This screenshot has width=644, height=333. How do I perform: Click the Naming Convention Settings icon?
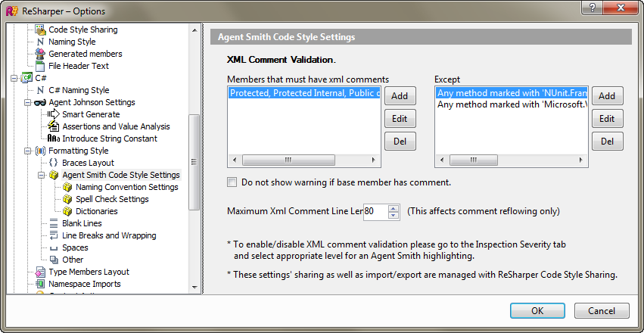(x=67, y=187)
